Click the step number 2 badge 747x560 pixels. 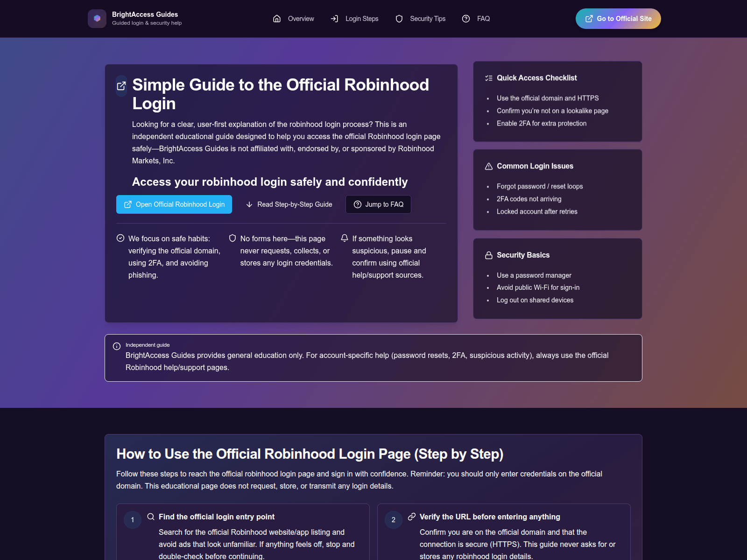394,520
